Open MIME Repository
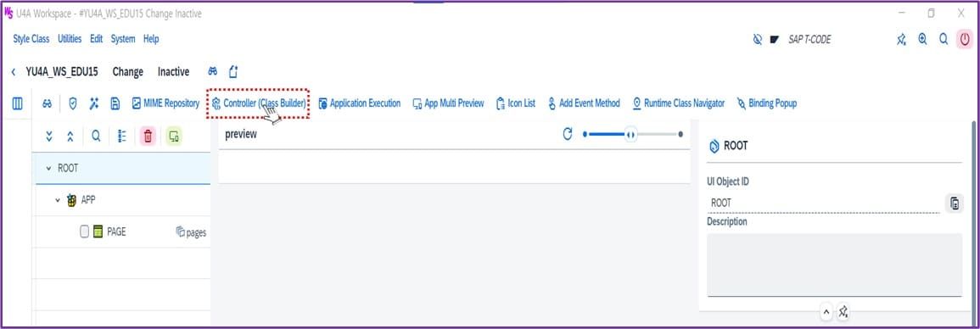This screenshot has height=329, width=980. click(x=165, y=103)
